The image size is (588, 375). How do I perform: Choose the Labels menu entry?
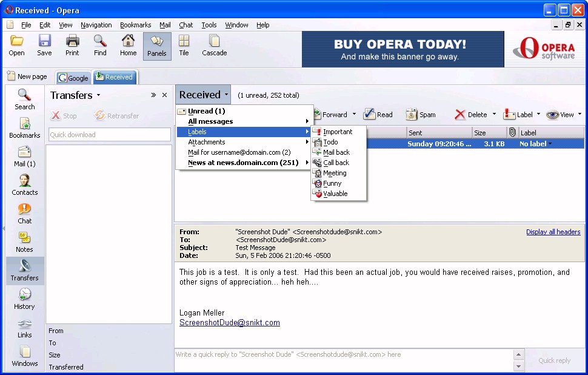[x=245, y=132]
